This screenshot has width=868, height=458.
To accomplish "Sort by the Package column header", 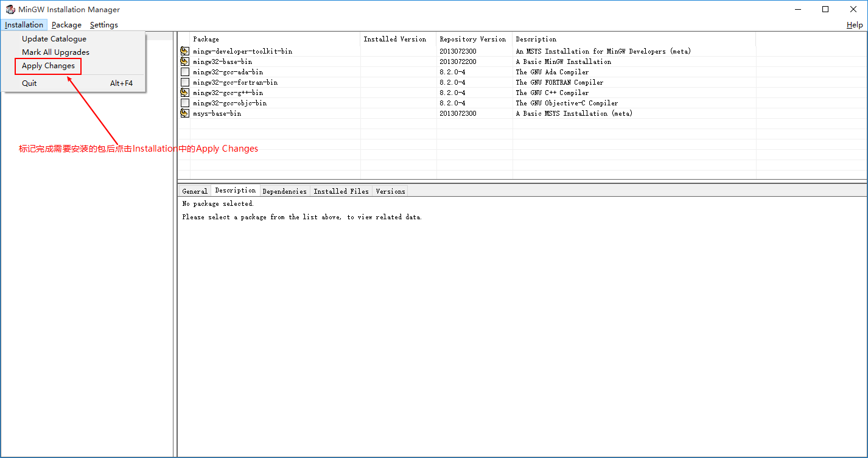I will pos(275,39).
